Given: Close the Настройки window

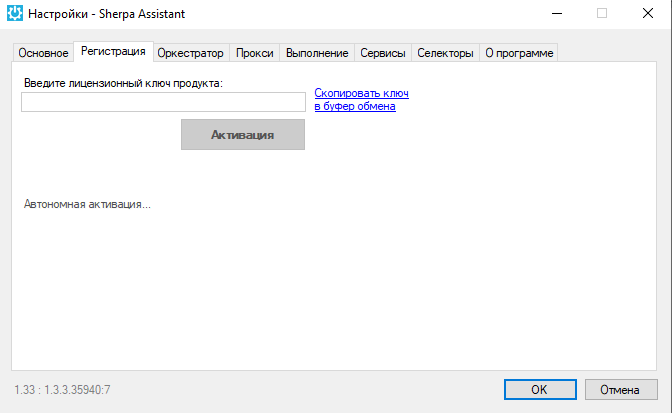Looking at the screenshot, I should (648, 14).
